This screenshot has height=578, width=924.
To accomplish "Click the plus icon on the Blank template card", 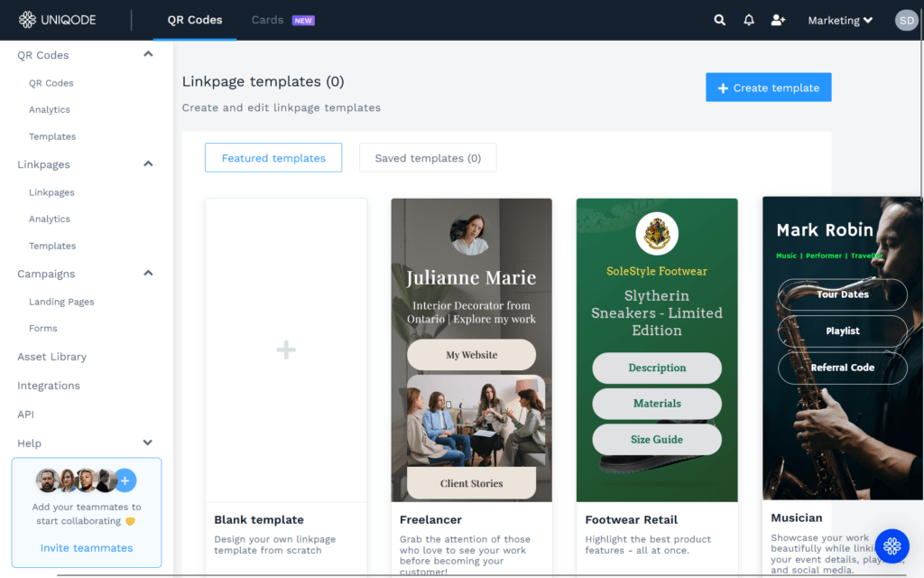I will (285, 350).
